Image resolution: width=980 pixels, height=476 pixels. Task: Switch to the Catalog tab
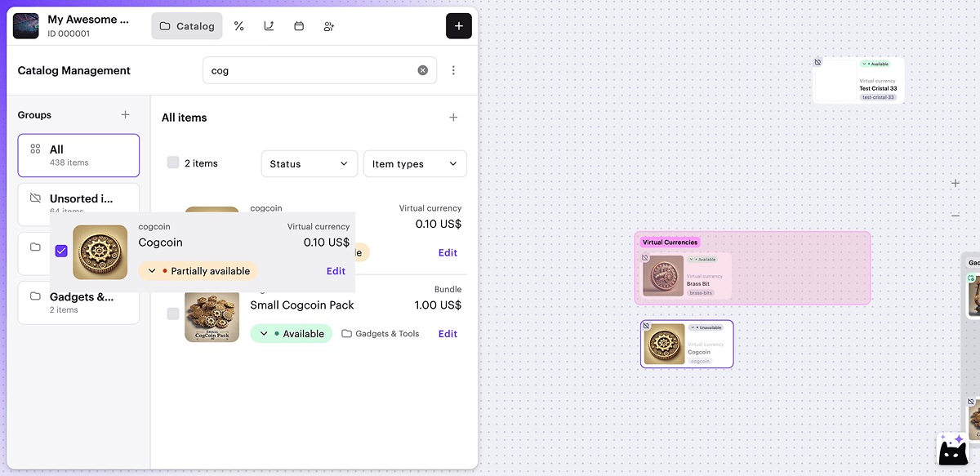click(187, 26)
